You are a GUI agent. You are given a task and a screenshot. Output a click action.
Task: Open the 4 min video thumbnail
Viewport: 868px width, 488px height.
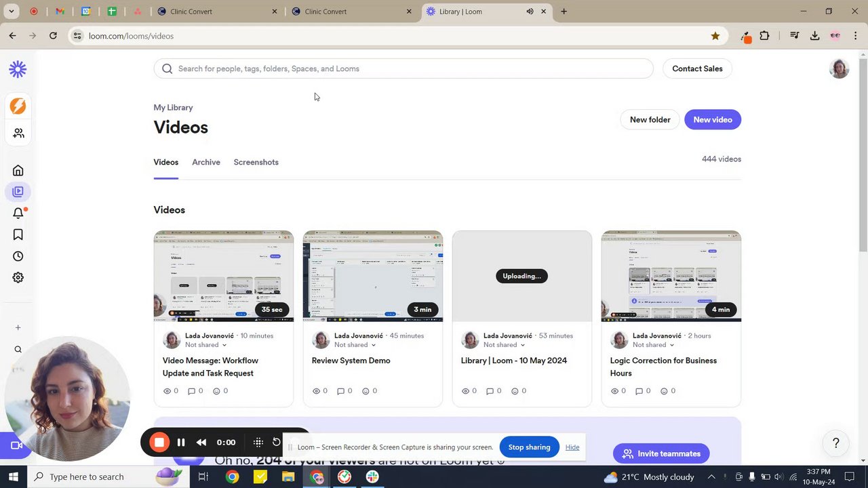click(x=671, y=276)
